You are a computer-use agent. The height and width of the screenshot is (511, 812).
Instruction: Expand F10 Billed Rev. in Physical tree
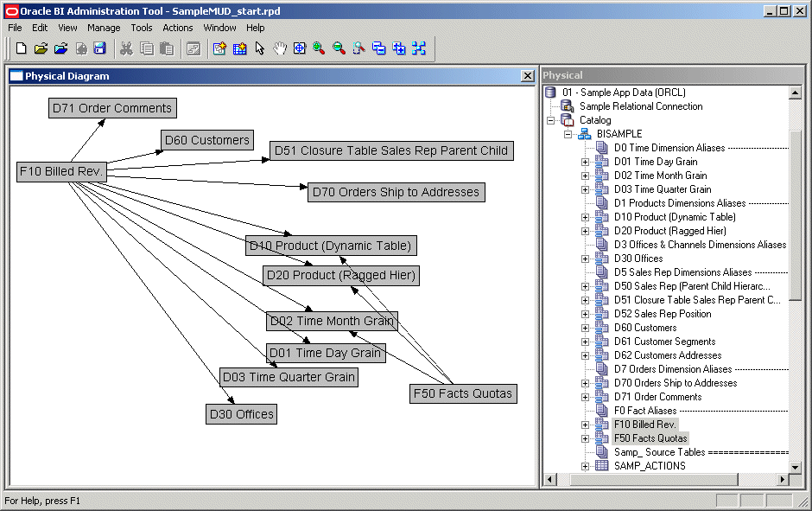pos(585,425)
